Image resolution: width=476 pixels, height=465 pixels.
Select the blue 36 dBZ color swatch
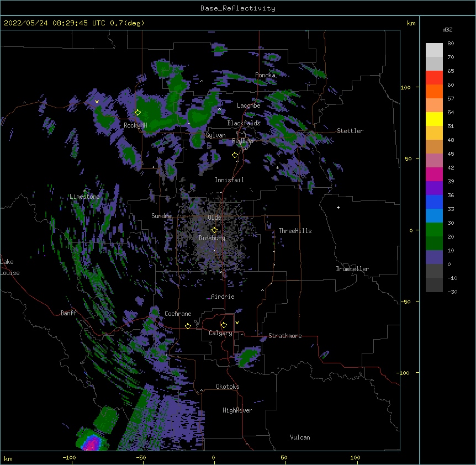[x=434, y=202]
